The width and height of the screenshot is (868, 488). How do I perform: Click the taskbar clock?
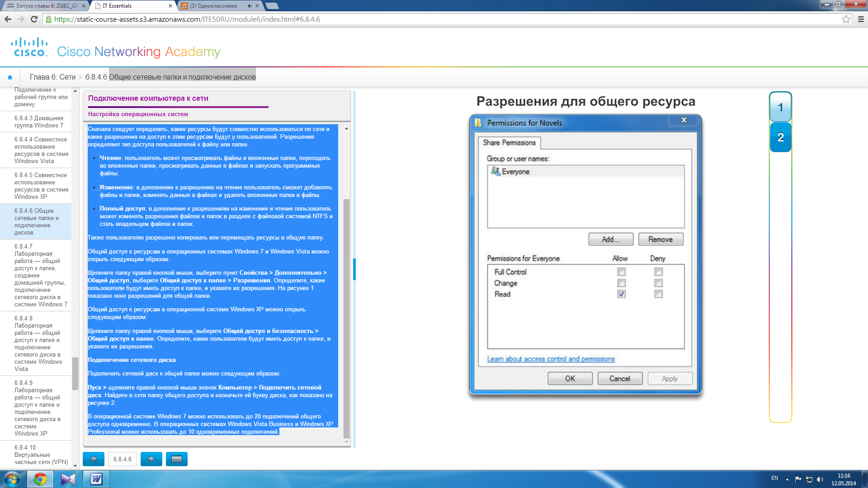coord(844,479)
